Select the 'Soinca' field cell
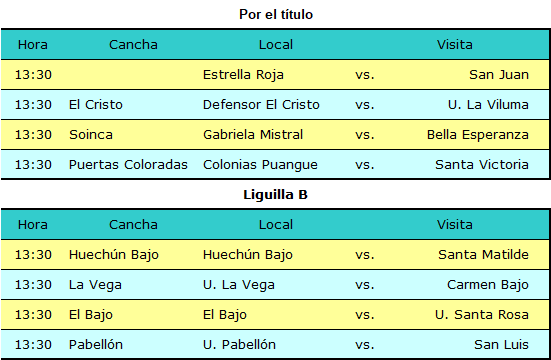The height and width of the screenshot is (360, 551). point(91,134)
